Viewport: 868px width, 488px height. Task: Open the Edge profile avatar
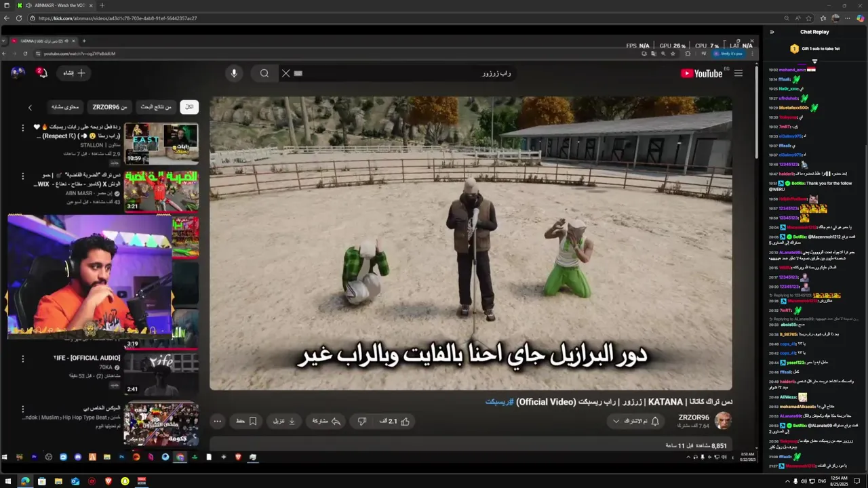click(x=836, y=18)
